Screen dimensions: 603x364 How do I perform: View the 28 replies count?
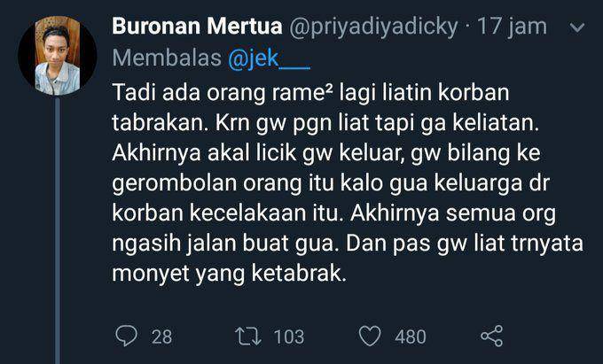coord(161,337)
